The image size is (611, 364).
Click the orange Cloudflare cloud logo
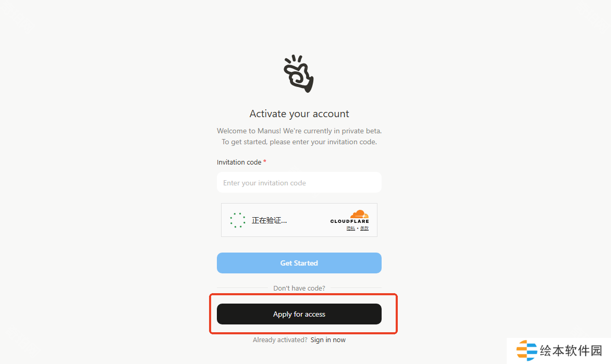coord(359,214)
